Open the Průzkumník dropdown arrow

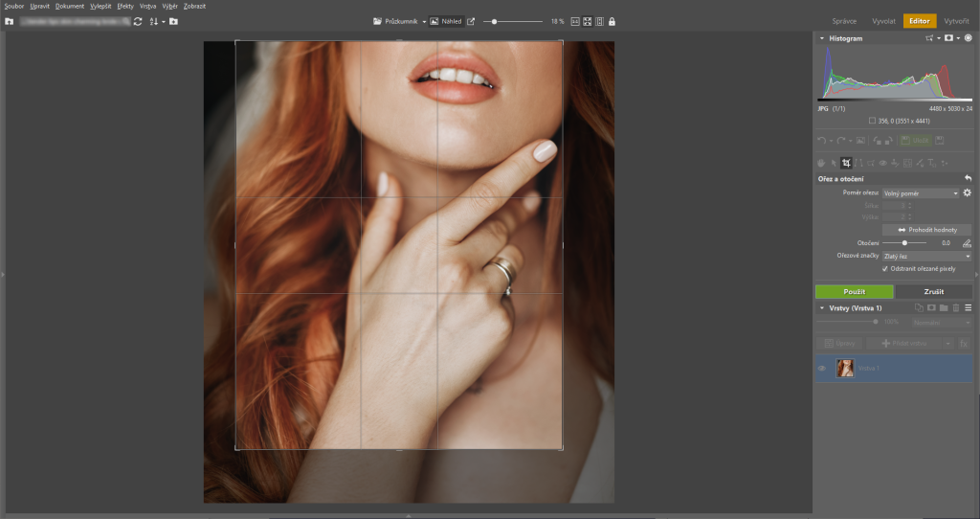(424, 22)
